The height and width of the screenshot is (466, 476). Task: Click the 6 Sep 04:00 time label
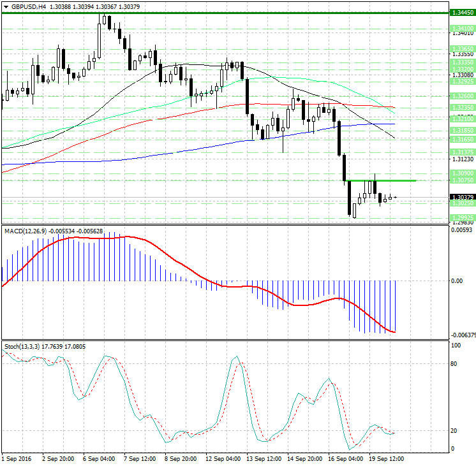point(99,459)
